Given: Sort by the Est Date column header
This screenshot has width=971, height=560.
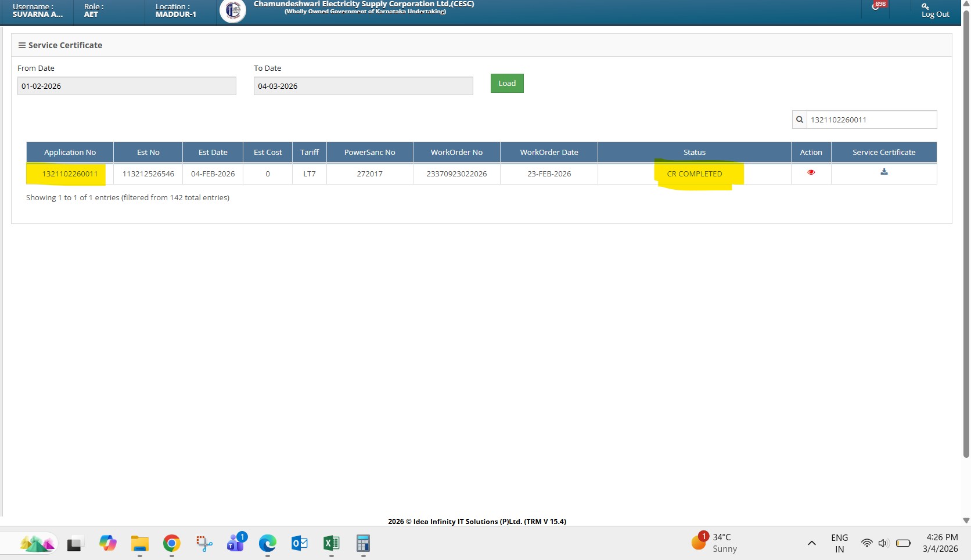Looking at the screenshot, I should (213, 152).
